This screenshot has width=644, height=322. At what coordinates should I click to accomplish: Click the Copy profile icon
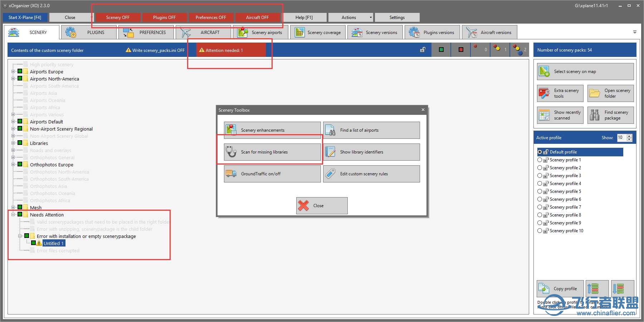(544, 289)
